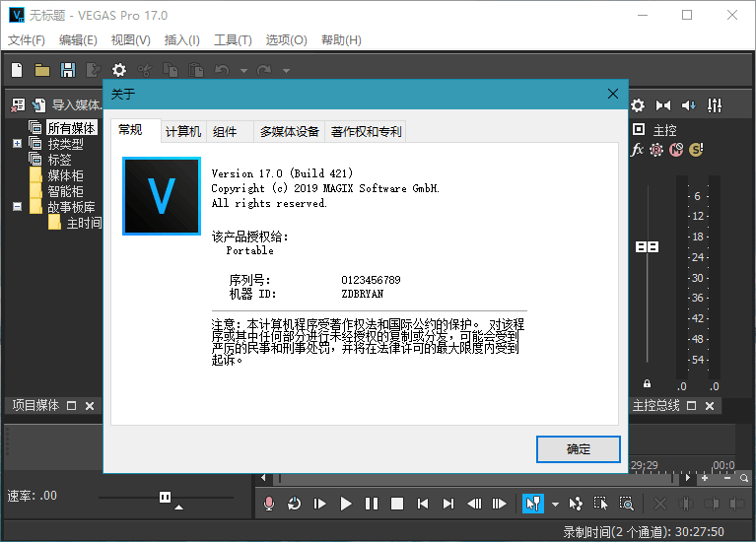The height and width of the screenshot is (542, 756).
Task: Open the redo history dropdown arrow
Action: [287, 71]
